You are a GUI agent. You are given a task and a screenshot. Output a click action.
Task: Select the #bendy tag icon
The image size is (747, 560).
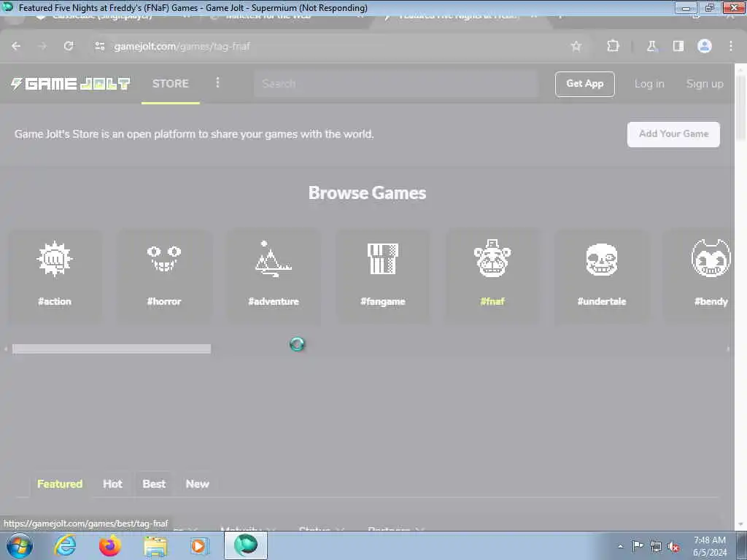click(711, 259)
